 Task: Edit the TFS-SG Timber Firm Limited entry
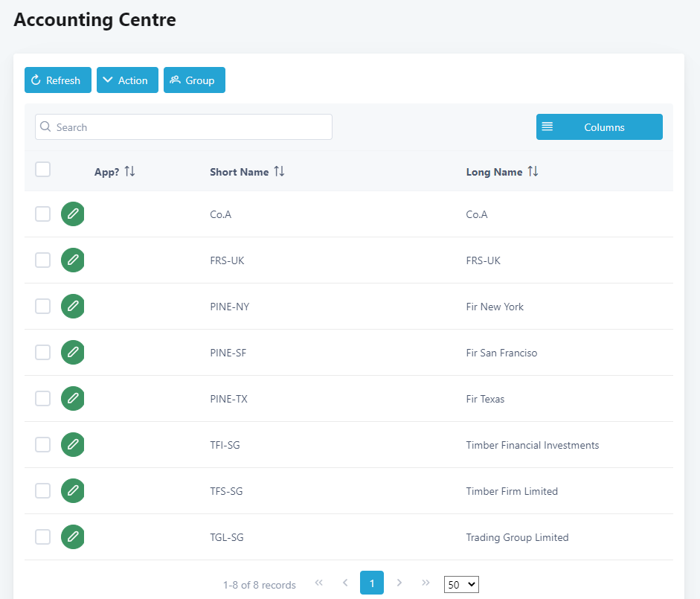coord(72,491)
